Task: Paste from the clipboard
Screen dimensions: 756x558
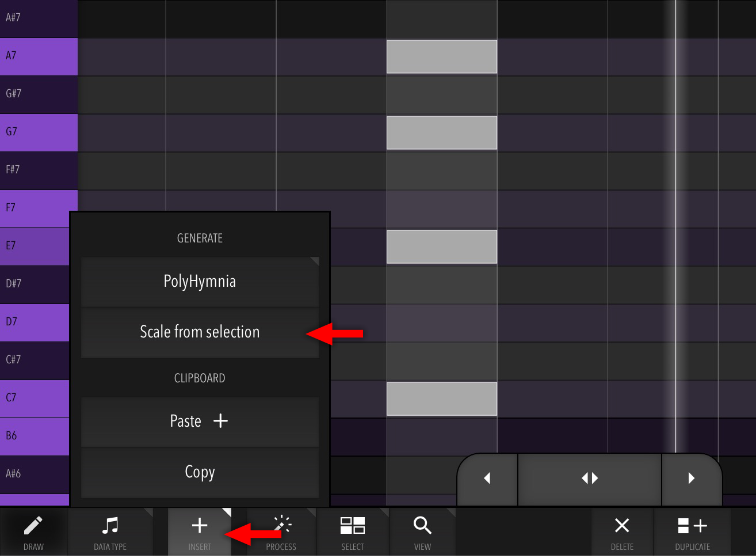Action: [200, 422]
